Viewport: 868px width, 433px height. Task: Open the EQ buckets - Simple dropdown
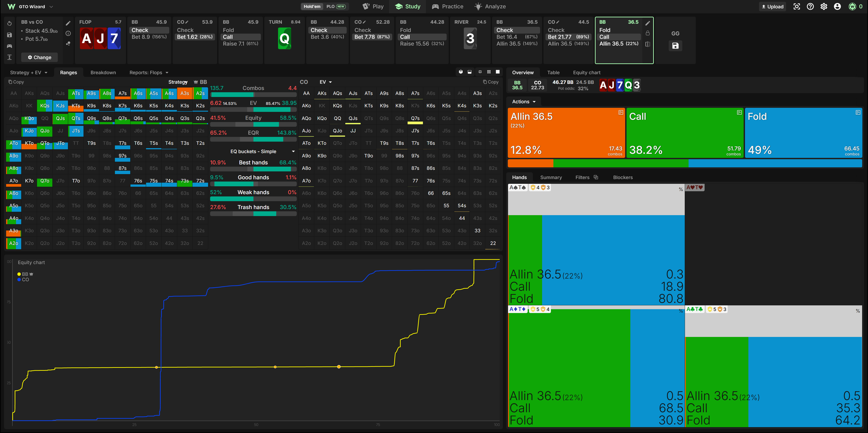pyautogui.click(x=262, y=151)
